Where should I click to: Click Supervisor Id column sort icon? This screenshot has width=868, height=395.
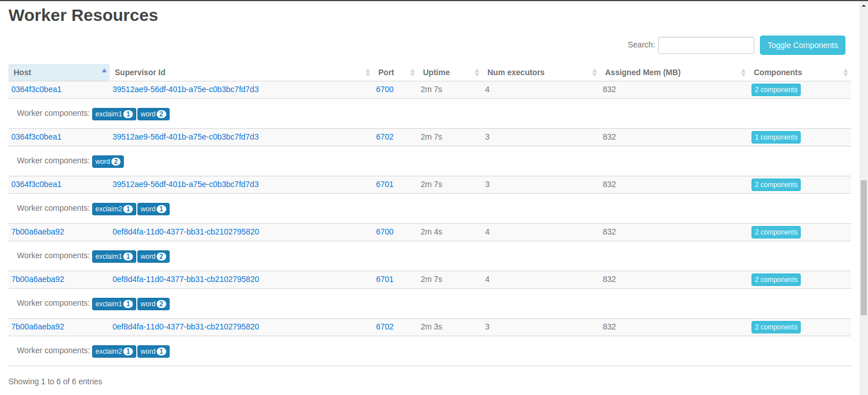pyautogui.click(x=368, y=72)
